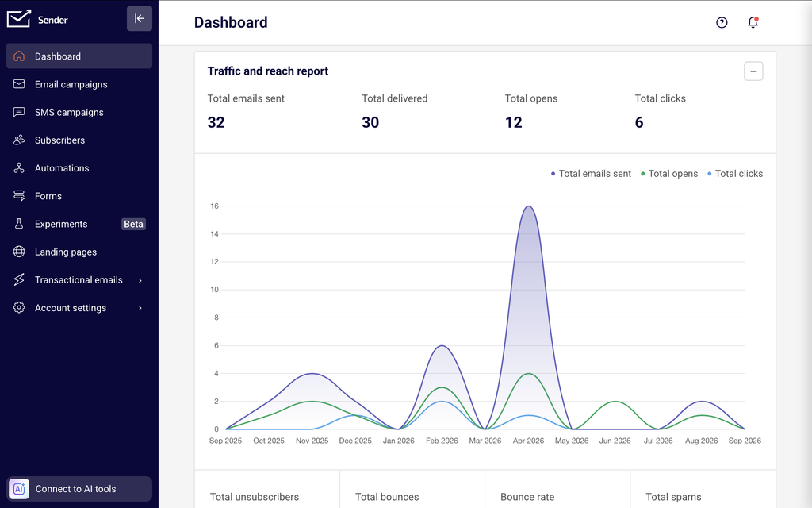
Task: Toggle Total clicks legend series
Action: 735,174
